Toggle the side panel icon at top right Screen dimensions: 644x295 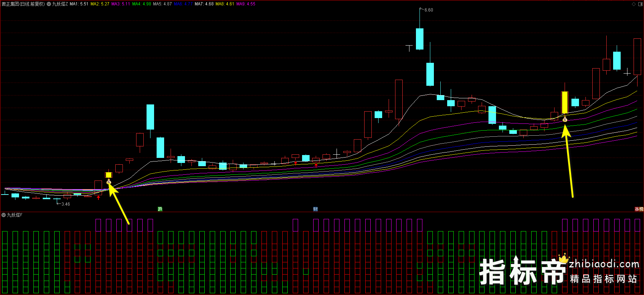(640, 4)
